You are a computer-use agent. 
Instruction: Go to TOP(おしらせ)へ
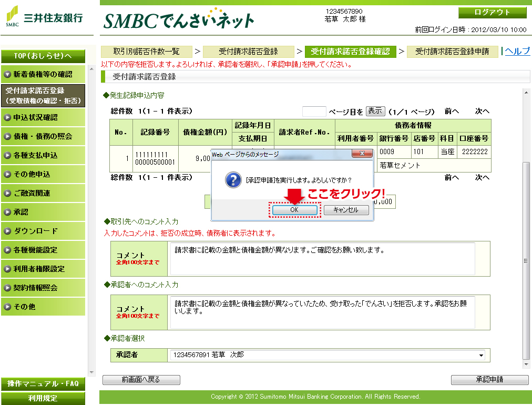(43, 56)
